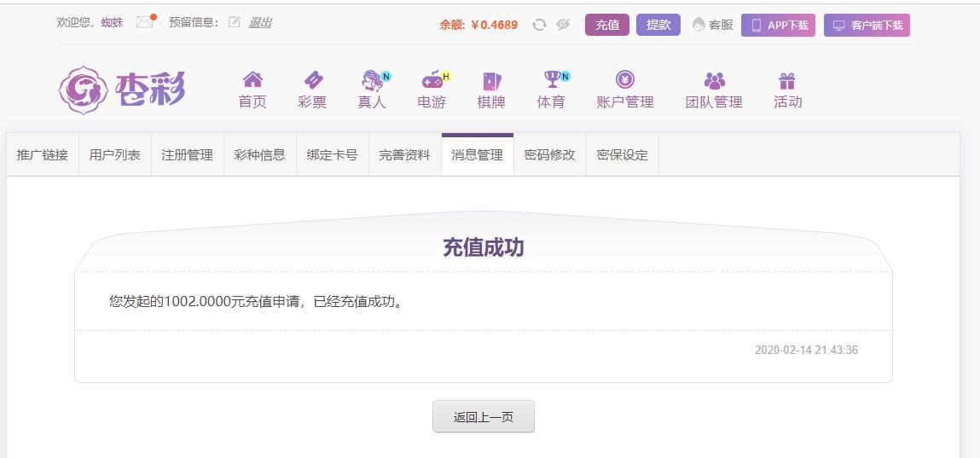Click the 充值成功 message heading
This screenshot has width=980, height=458.
tap(483, 247)
